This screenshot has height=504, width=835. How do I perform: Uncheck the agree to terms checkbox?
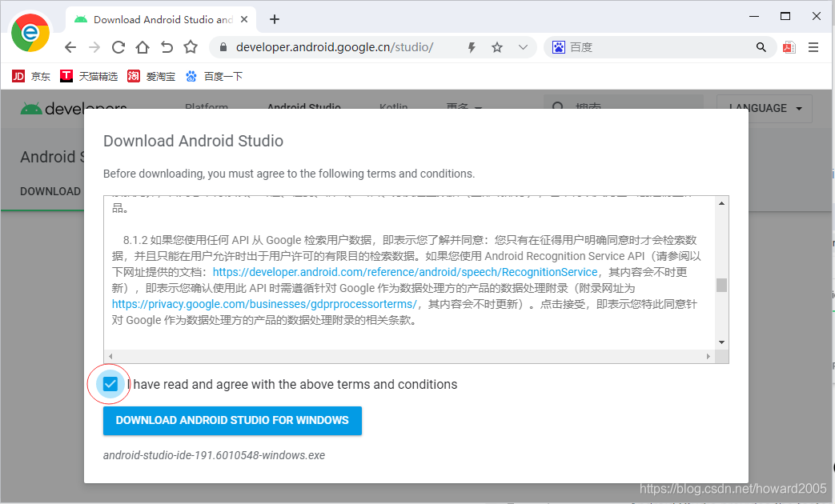coord(110,384)
